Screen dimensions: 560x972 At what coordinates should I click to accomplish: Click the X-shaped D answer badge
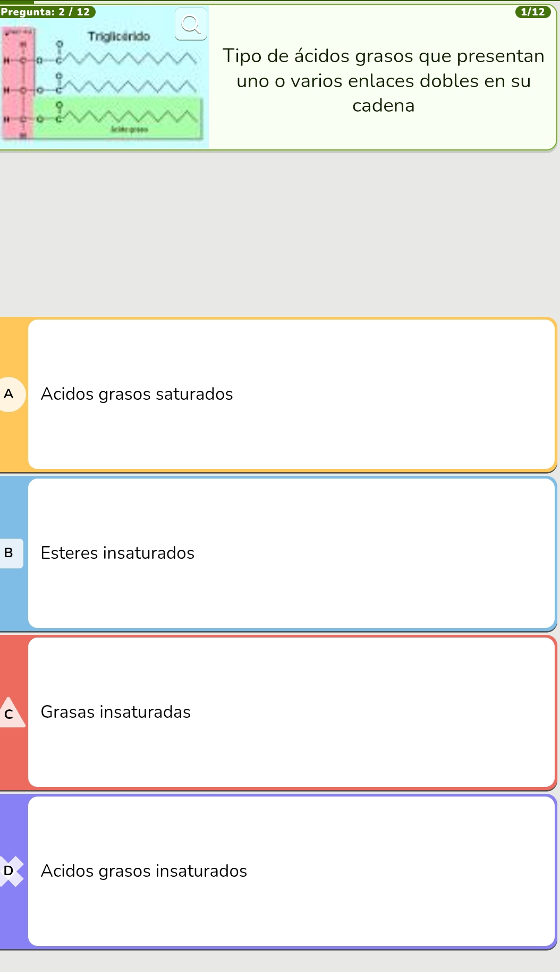point(10,871)
